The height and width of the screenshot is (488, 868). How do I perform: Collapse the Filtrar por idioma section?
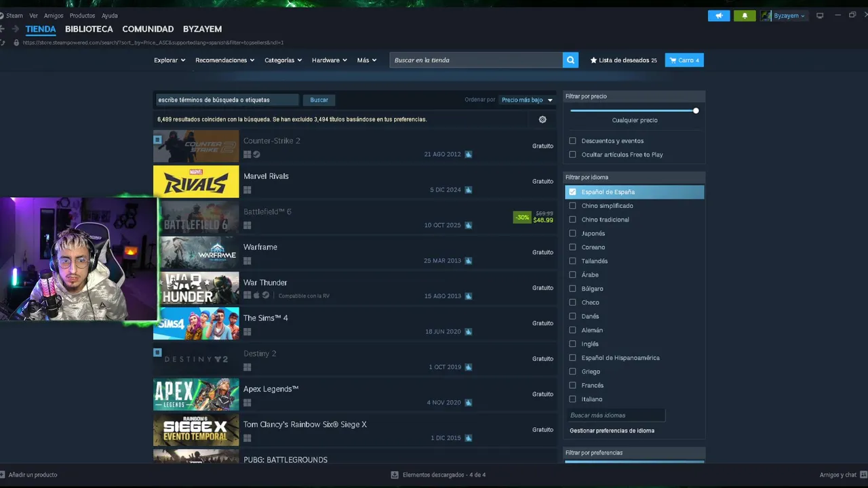click(x=634, y=178)
